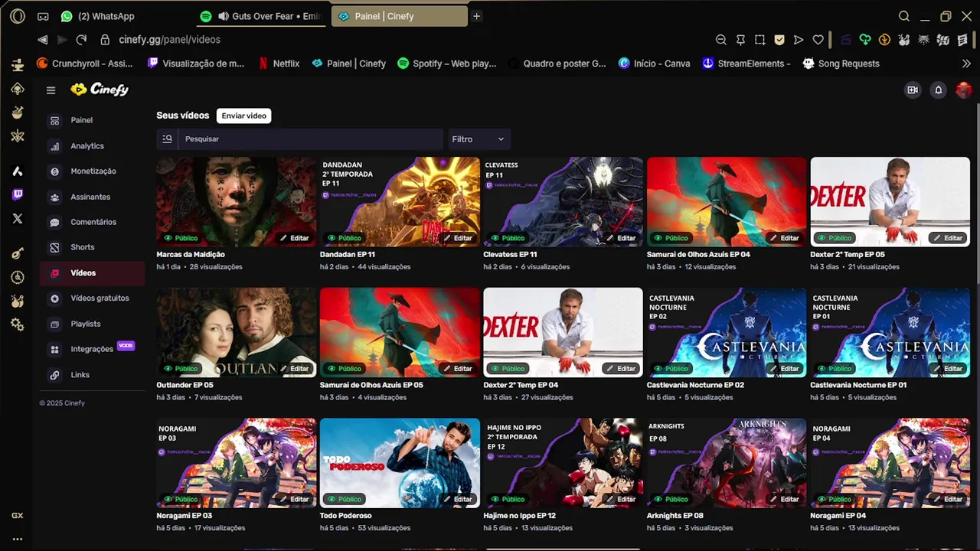Toggle Público badge on Noragami EP 03
Image resolution: width=980 pixels, height=551 pixels.
(x=181, y=499)
